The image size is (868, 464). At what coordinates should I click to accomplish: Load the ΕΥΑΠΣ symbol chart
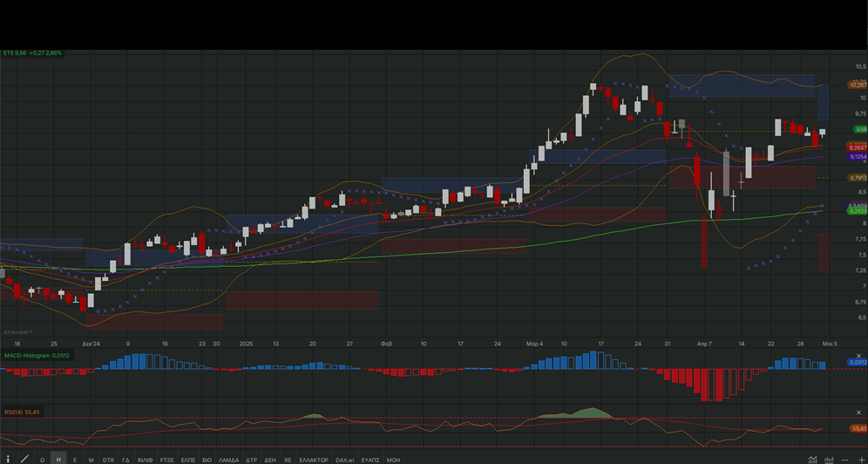tap(370, 460)
